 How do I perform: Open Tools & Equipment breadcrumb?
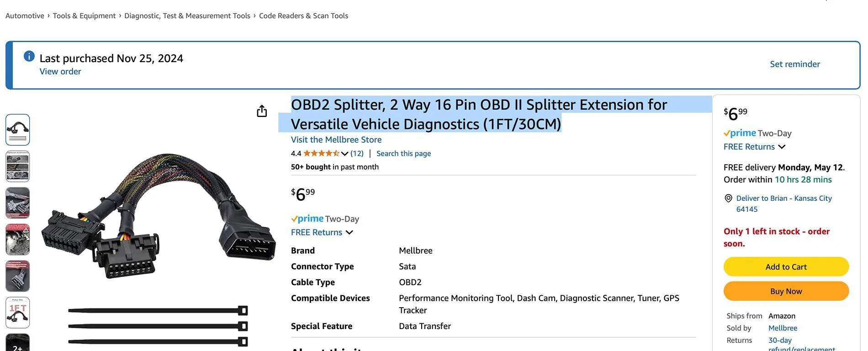click(84, 16)
